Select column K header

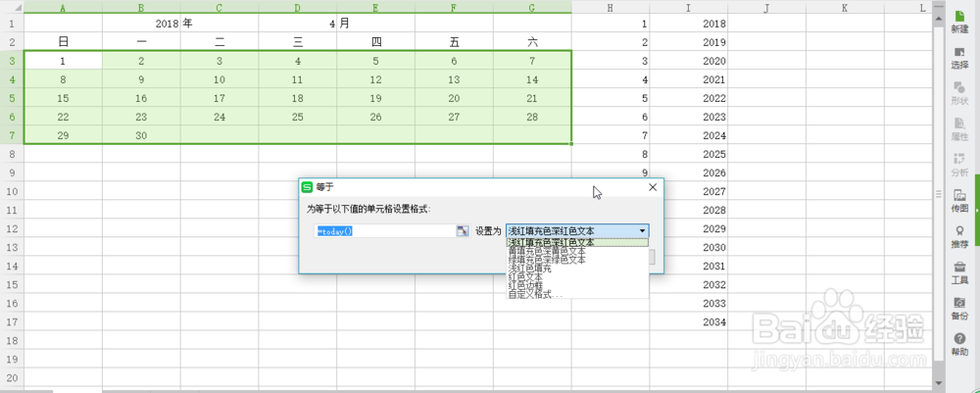[845, 8]
